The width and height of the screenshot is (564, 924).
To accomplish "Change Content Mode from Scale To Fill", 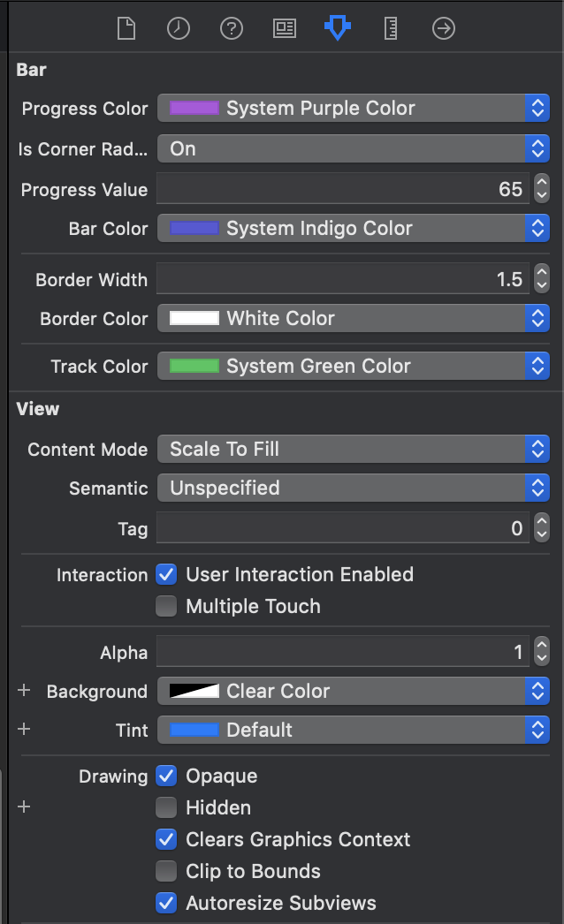I will pyautogui.click(x=354, y=449).
